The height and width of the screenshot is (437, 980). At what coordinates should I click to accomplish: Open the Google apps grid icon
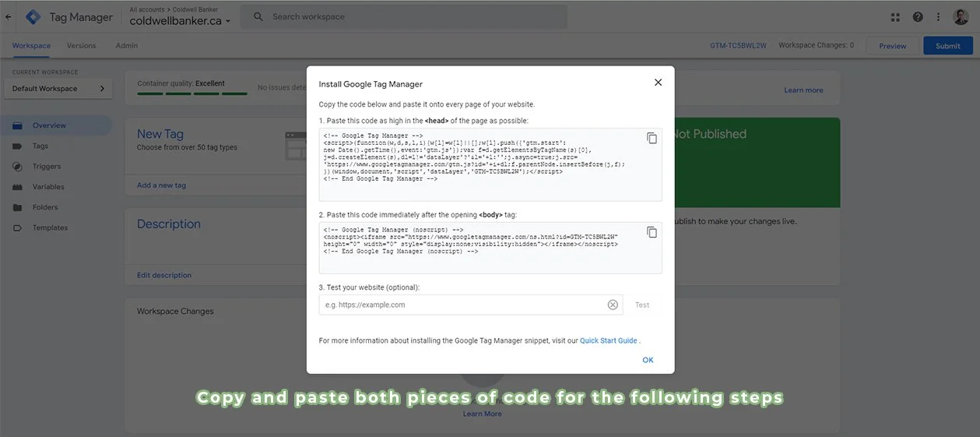[896, 16]
